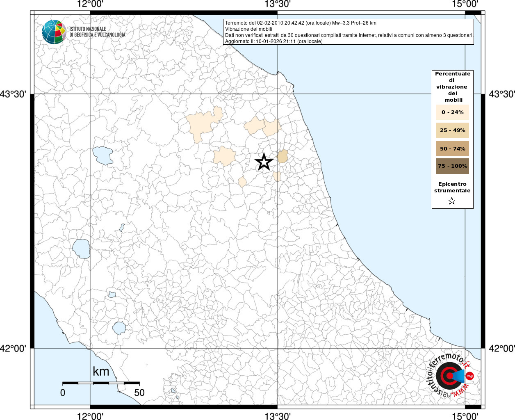Screen dimensions: 515x420
Task: Click the shaded municipality west of the epicenter star
Action: click(224, 156)
